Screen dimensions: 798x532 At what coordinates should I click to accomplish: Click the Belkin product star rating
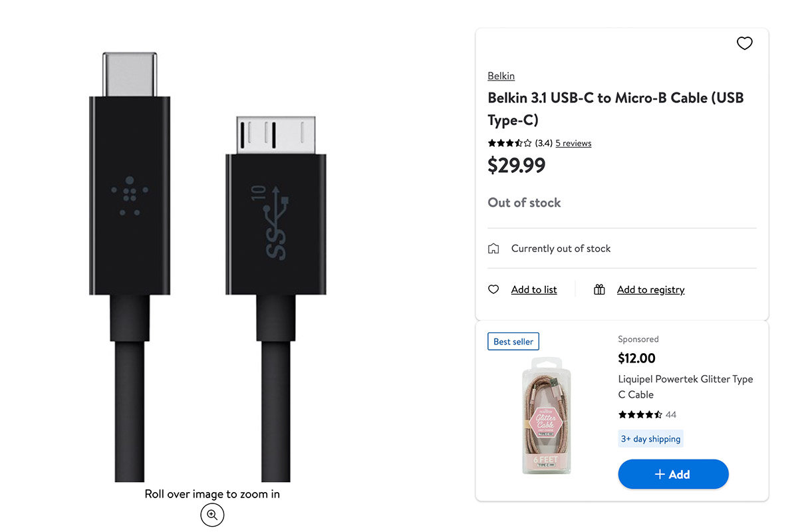[x=510, y=143]
